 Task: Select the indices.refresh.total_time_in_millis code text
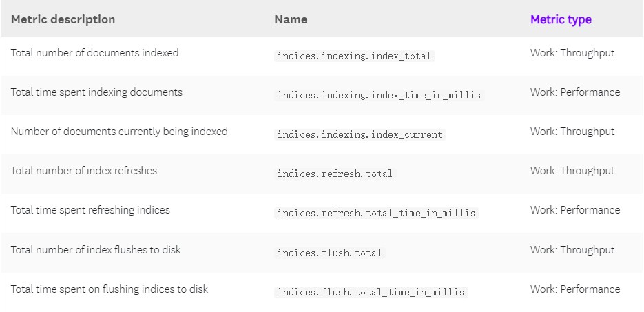[376, 213]
